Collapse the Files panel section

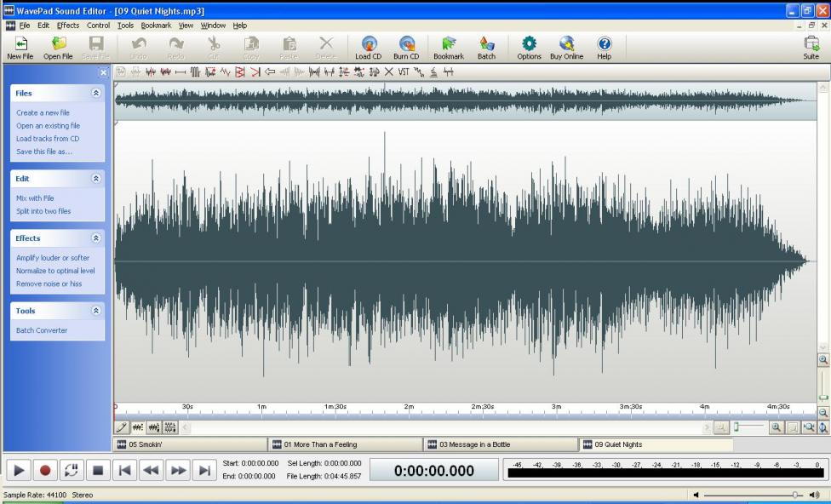pyautogui.click(x=95, y=93)
